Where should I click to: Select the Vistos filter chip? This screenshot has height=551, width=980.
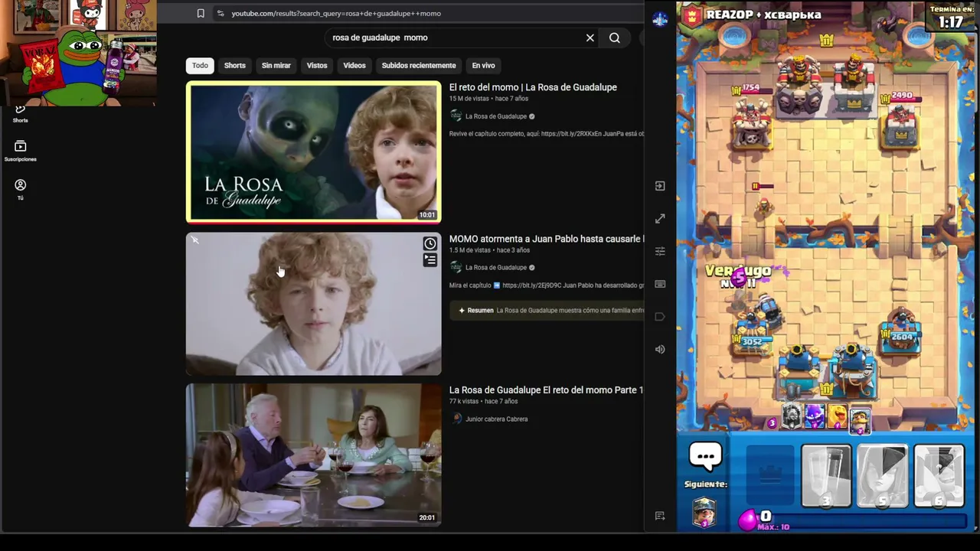(x=317, y=65)
